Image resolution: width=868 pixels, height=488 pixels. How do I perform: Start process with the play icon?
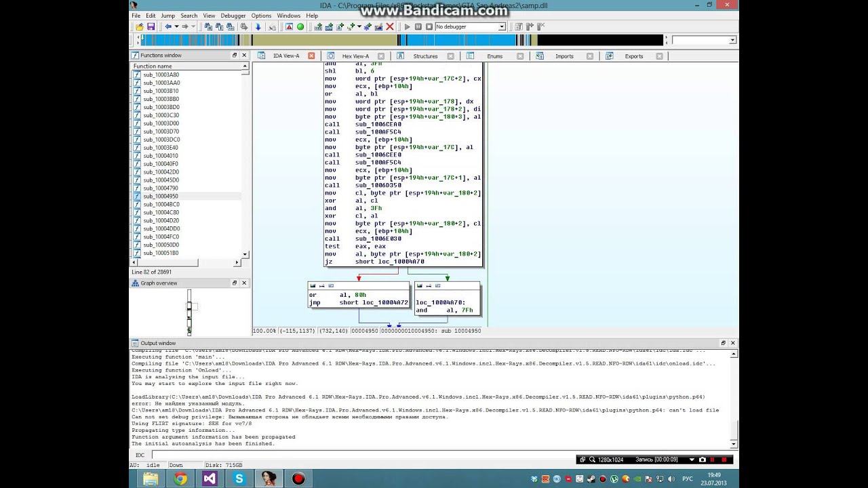click(408, 26)
